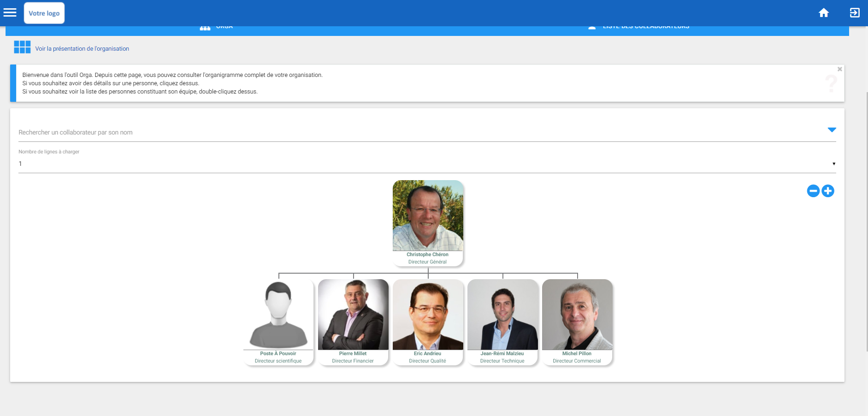Click the Directeur Général title text
Image resolution: width=868 pixels, height=416 pixels.
[427, 262]
